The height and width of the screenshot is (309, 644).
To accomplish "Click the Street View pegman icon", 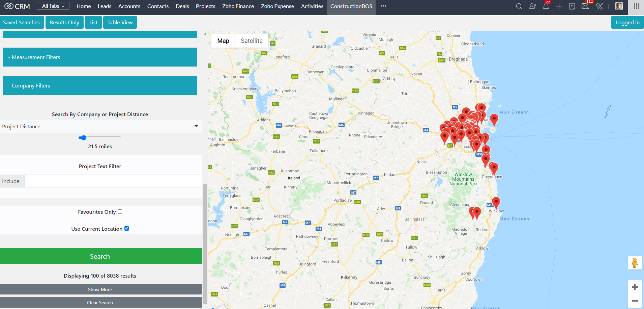I will (635, 263).
